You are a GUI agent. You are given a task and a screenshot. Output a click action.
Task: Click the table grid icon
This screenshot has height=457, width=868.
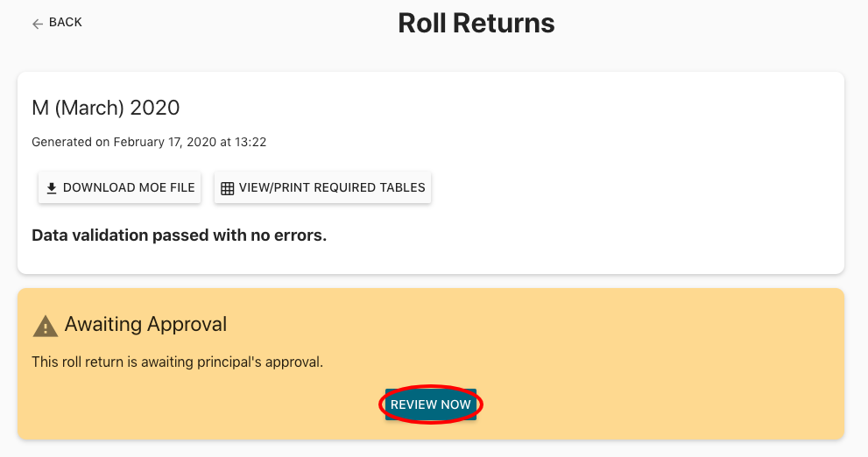tap(228, 188)
